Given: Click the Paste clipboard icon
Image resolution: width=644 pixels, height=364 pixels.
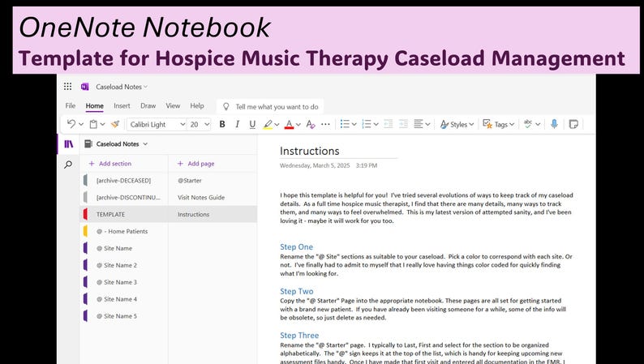Looking at the screenshot, I should tap(93, 124).
